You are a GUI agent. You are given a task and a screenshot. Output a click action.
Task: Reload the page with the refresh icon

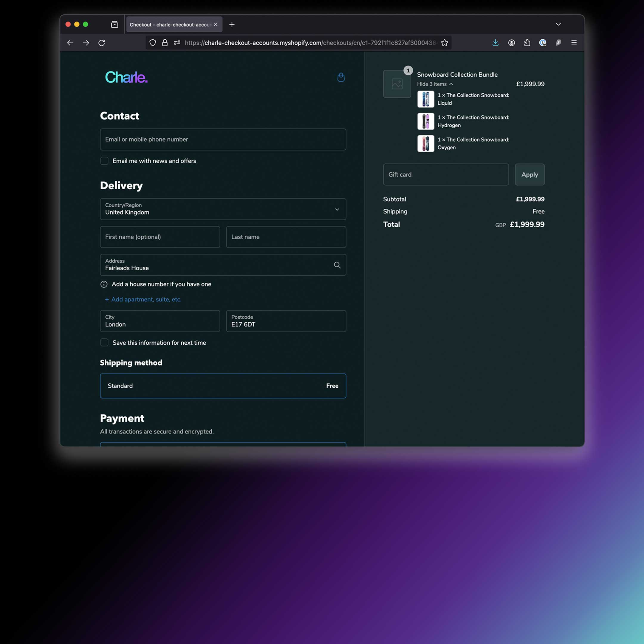coord(102,43)
